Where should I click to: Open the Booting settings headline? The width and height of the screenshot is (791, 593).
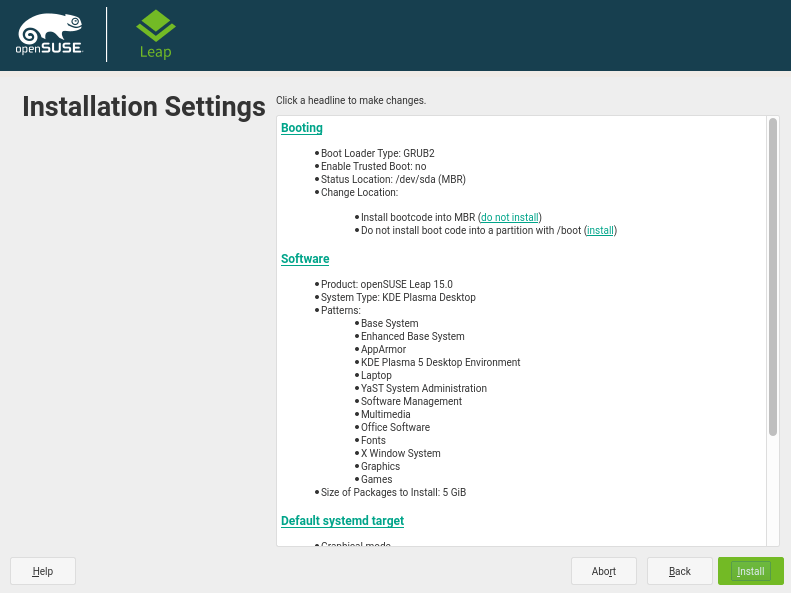click(x=301, y=128)
